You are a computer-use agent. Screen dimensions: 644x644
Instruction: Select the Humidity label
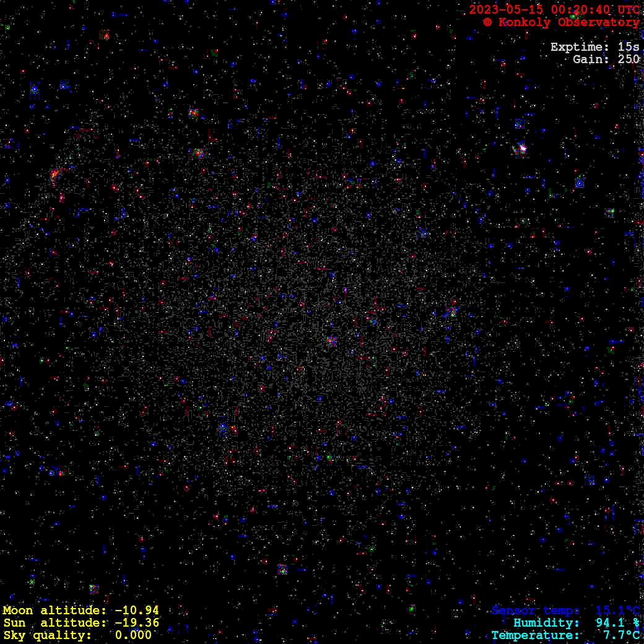tap(546, 623)
